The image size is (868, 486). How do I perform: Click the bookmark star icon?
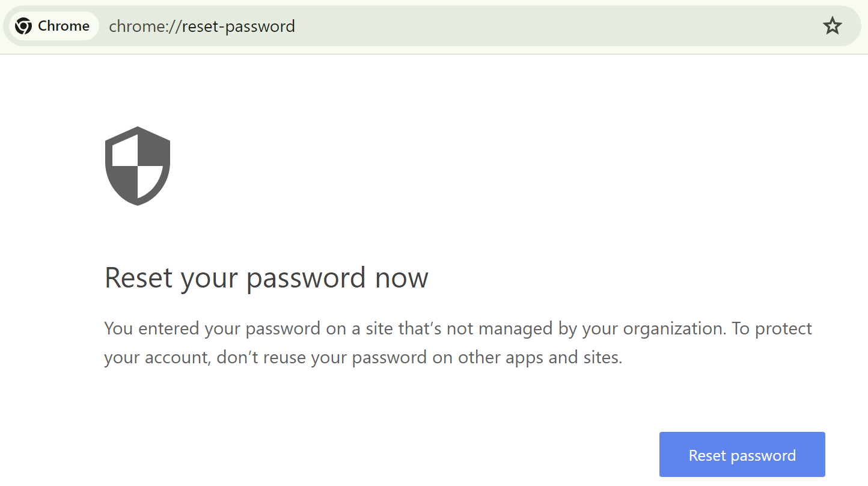[x=832, y=26]
